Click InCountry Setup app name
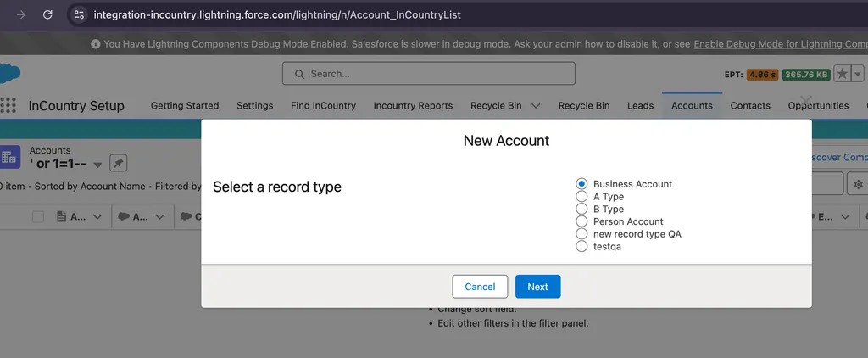Viewport: 868px width, 358px height. (76, 105)
